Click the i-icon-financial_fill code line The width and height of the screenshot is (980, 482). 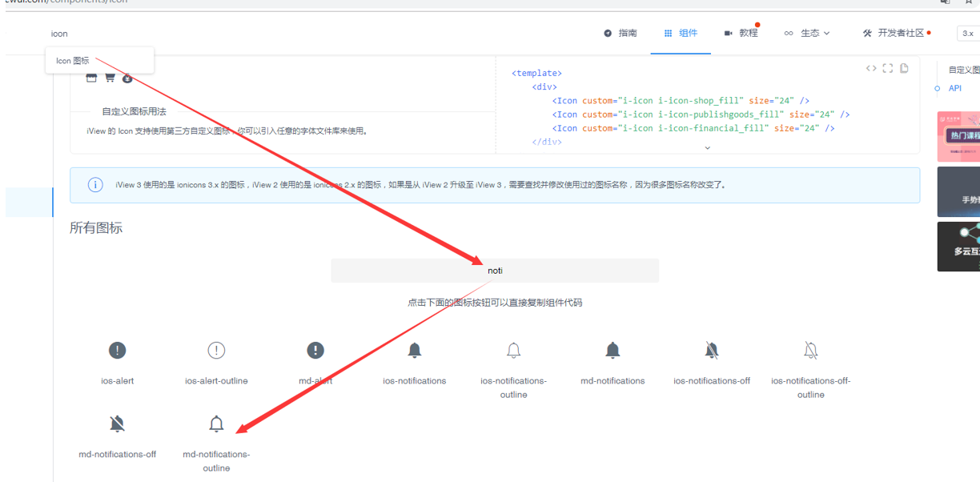[x=693, y=128]
